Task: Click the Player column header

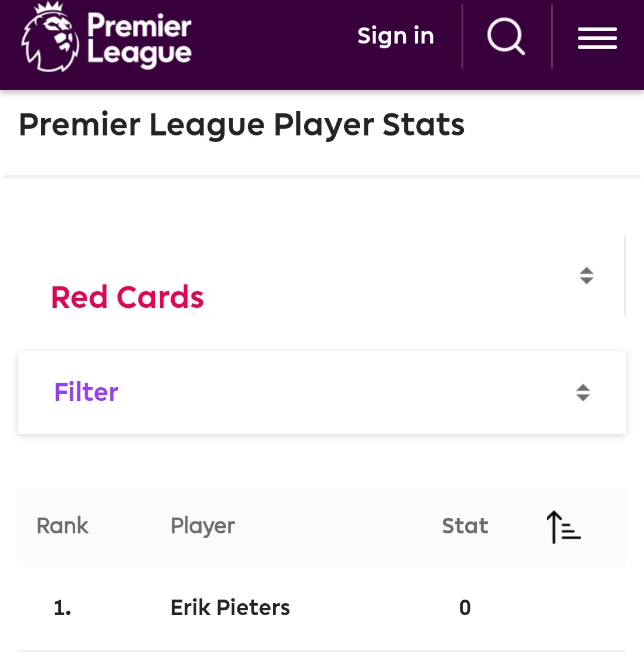Action: click(x=203, y=526)
